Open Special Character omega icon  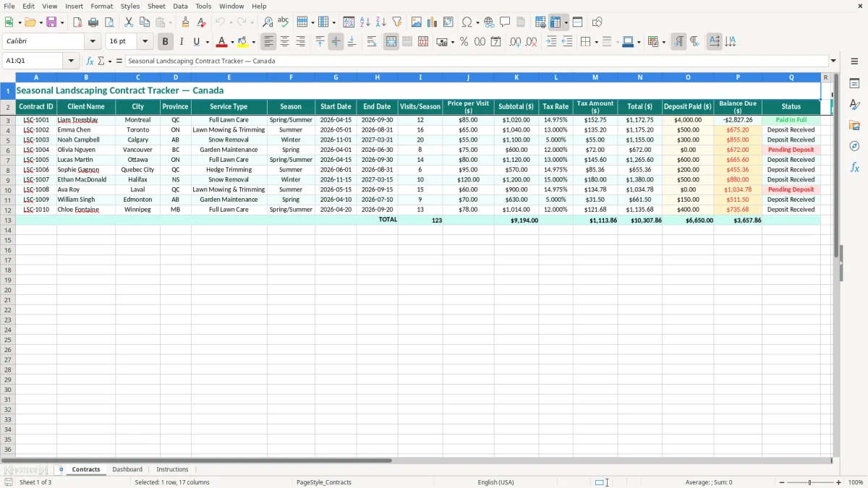tap(467, 22)
